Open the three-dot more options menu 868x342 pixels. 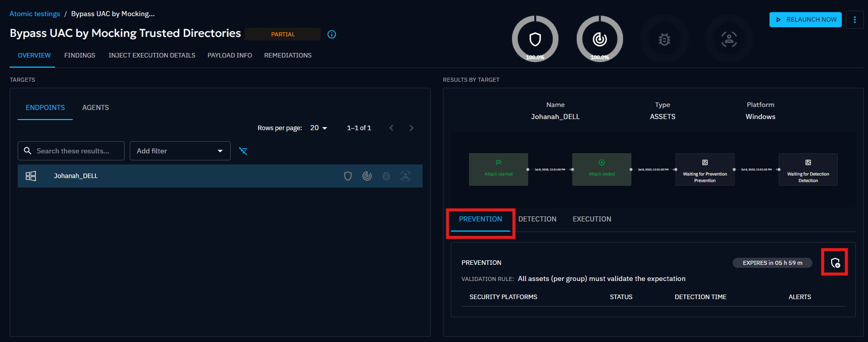(854, 20)
